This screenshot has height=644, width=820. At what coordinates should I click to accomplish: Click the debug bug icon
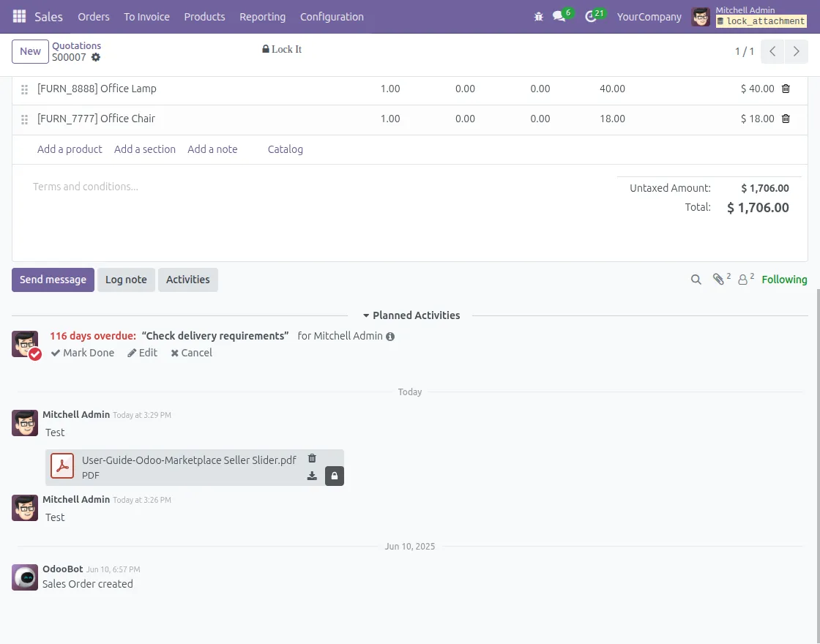[x=539, y=16]
